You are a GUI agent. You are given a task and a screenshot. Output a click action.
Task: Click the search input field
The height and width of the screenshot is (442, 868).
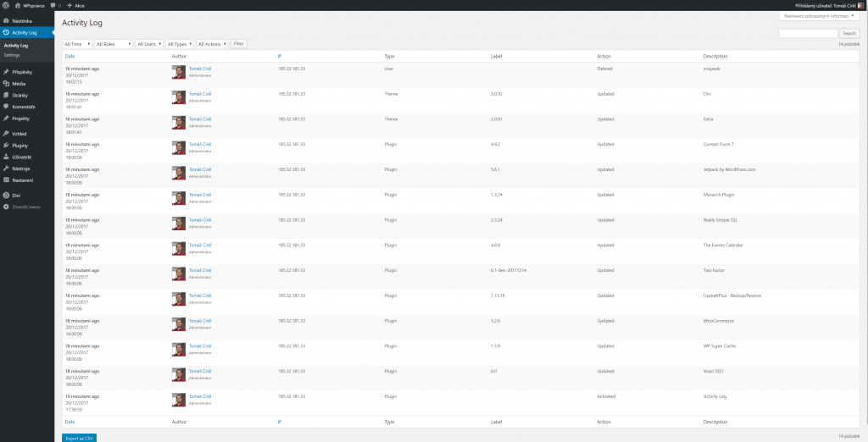[x=808, y=34]
